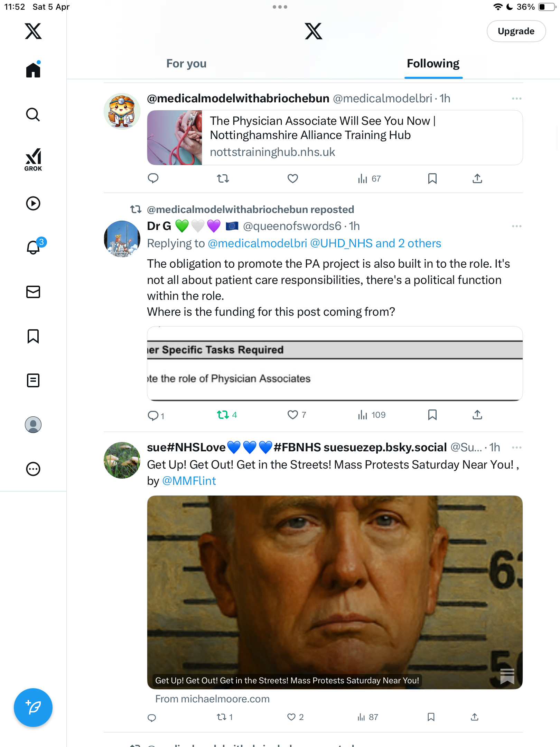
Task: Open more options on Dr G's post
Action: 516,226
